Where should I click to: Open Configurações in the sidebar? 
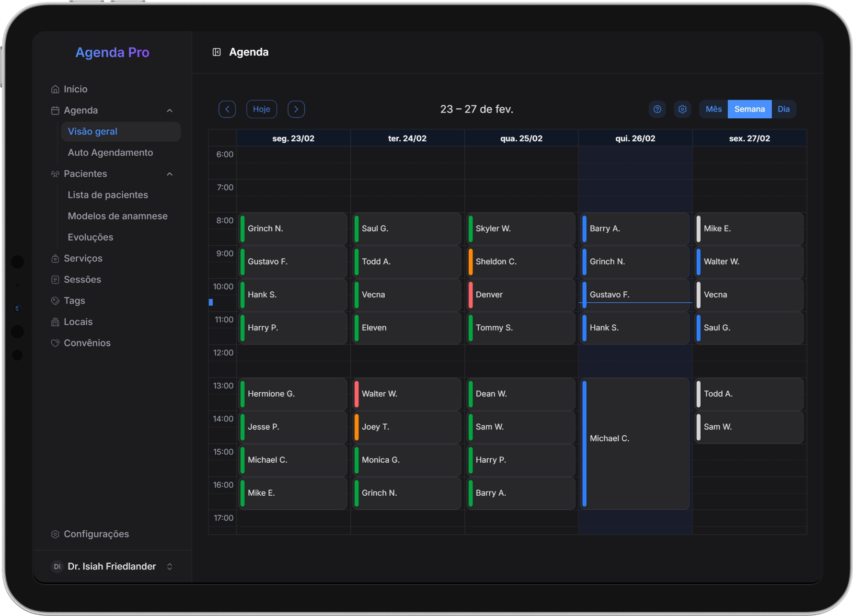pos(96,534)
